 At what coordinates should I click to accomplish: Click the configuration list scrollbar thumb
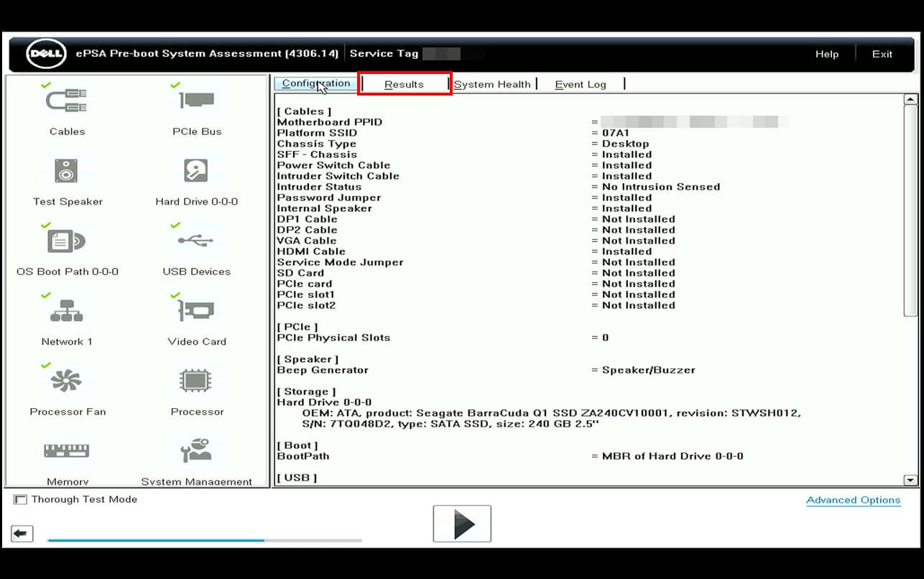(910, 211)
